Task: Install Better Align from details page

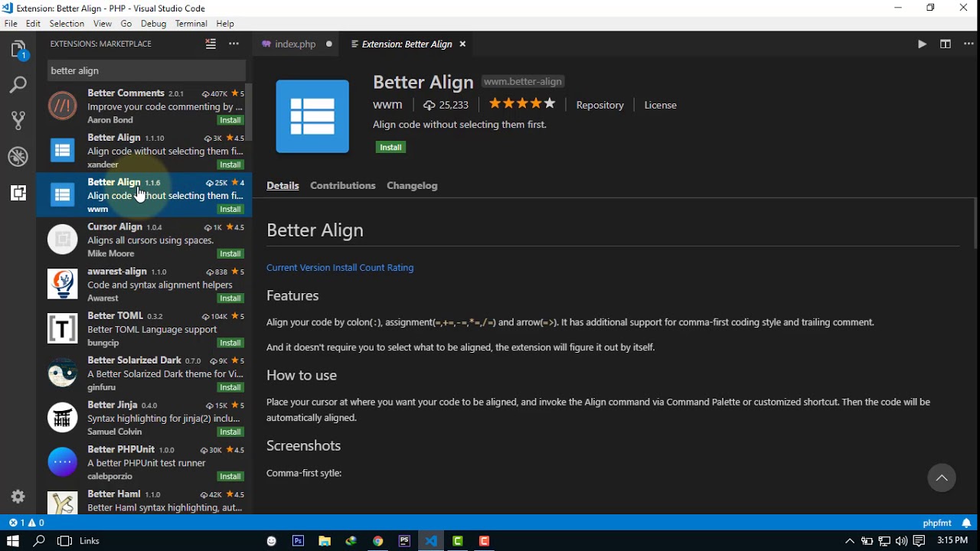Action: 391,148
